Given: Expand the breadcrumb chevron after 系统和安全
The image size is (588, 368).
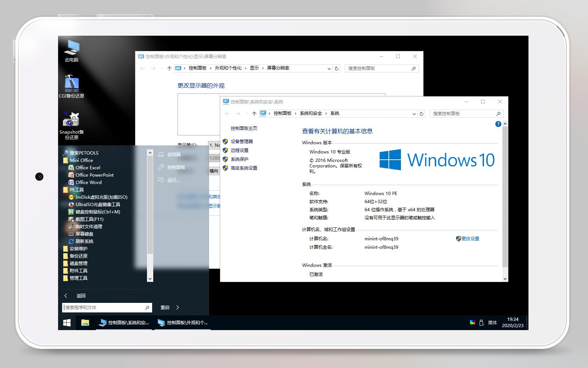Looking at the screenshot, I should tap(326, 113).
